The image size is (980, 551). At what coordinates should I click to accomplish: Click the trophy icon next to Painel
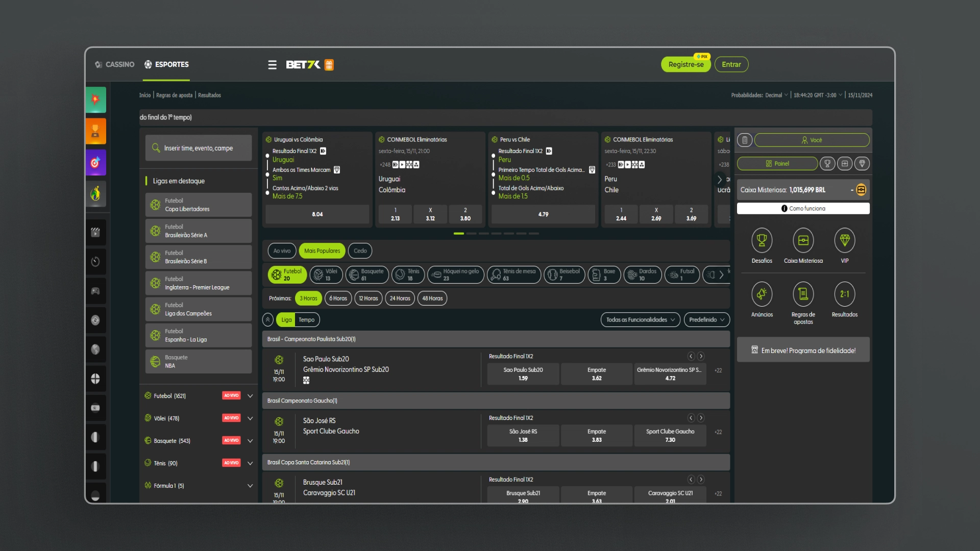click(x=827, y=164)
